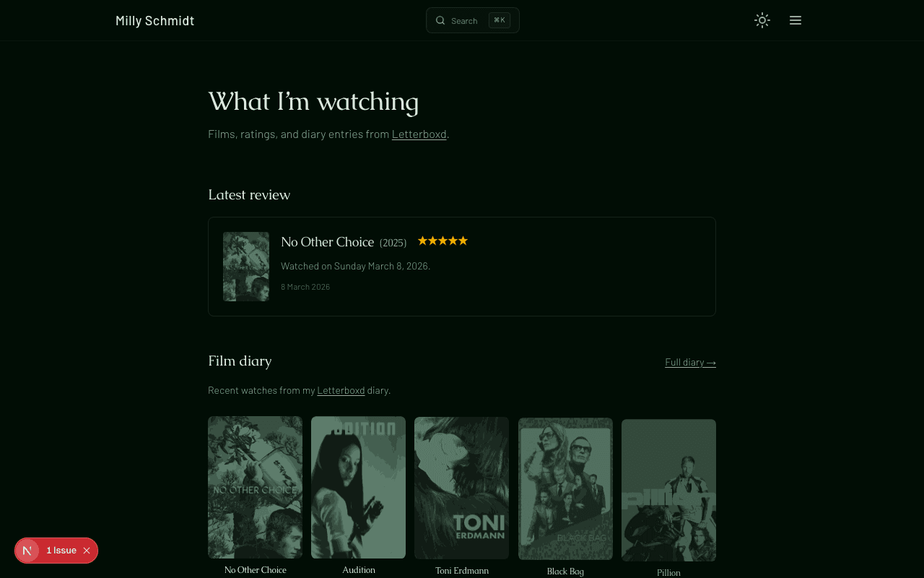Image resolution: width=924 pixels, height=578 pixels.
Task: Toggle the light/dark theme sun icon
Action: pos(762,20)
